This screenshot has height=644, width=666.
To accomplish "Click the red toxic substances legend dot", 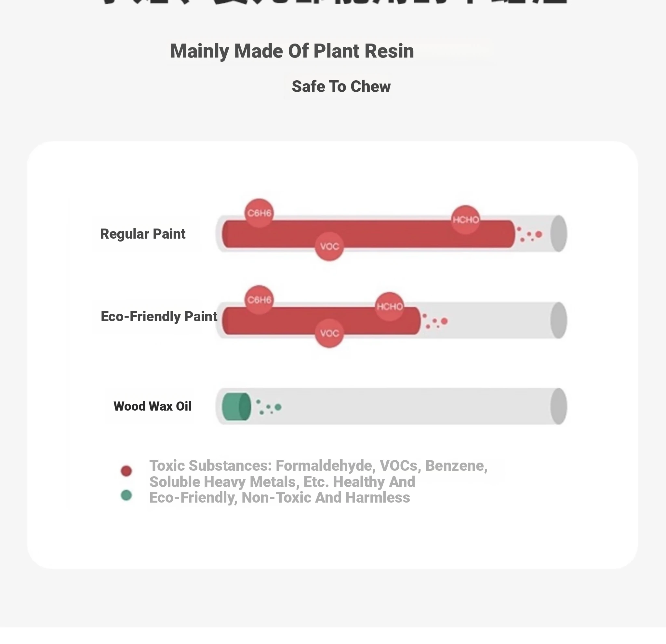I will [127, 471].
